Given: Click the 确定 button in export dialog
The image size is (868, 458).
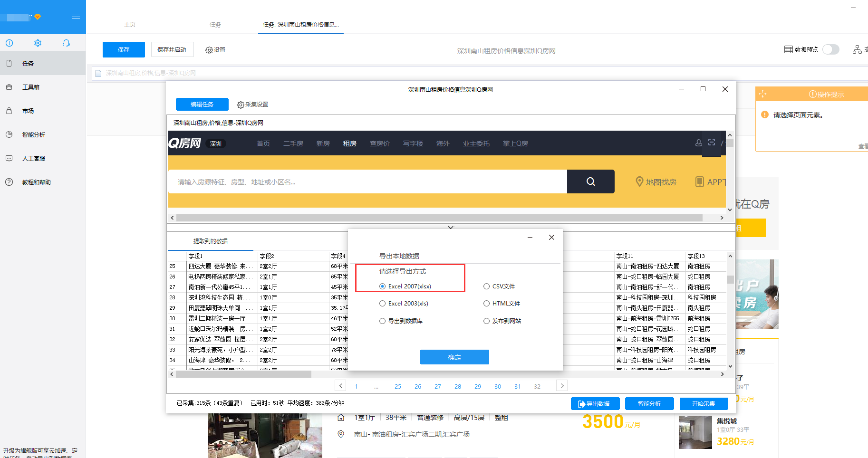Looking at the screenshot, I should pos(454,357).
